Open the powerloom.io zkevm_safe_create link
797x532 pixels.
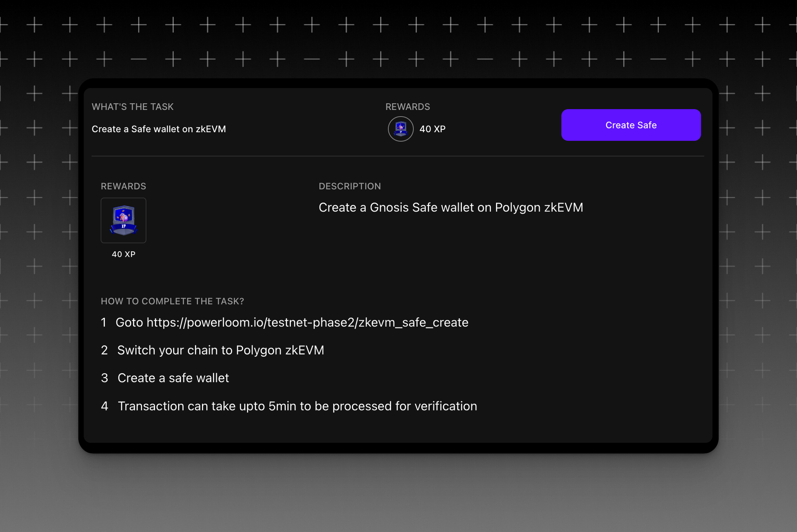[x=307, y=322]
